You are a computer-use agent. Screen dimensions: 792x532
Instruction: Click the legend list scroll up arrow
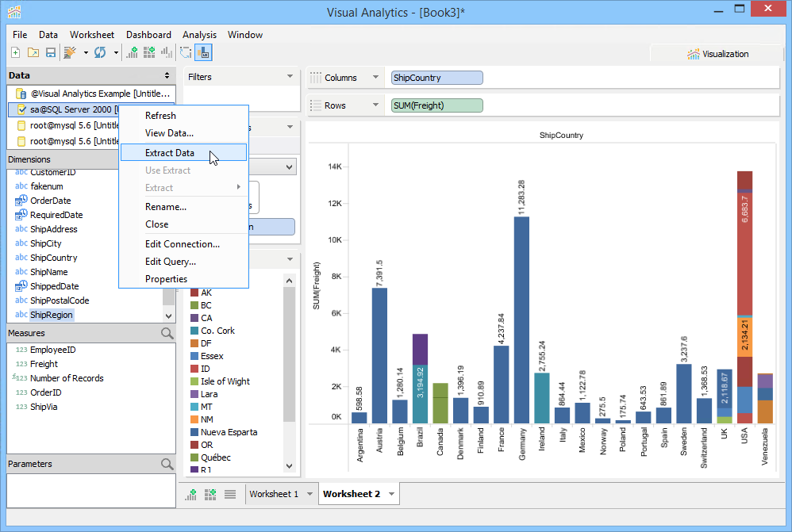(x=289, y=281)
